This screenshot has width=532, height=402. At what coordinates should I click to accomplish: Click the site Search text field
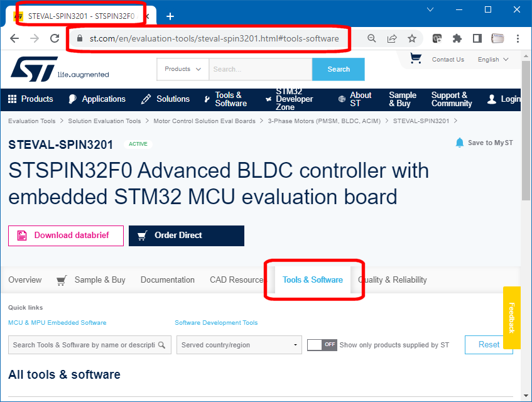261,69
